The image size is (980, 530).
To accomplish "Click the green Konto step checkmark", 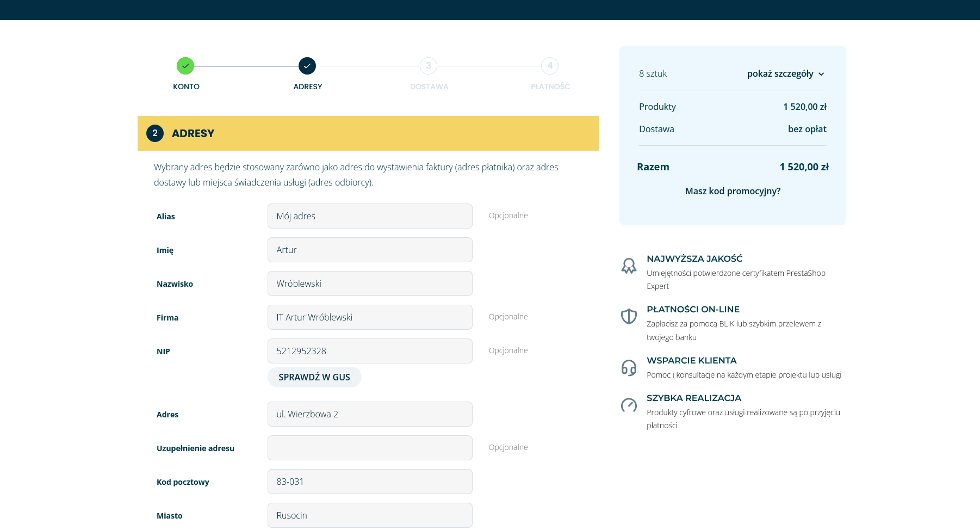I will pos(185,66).
